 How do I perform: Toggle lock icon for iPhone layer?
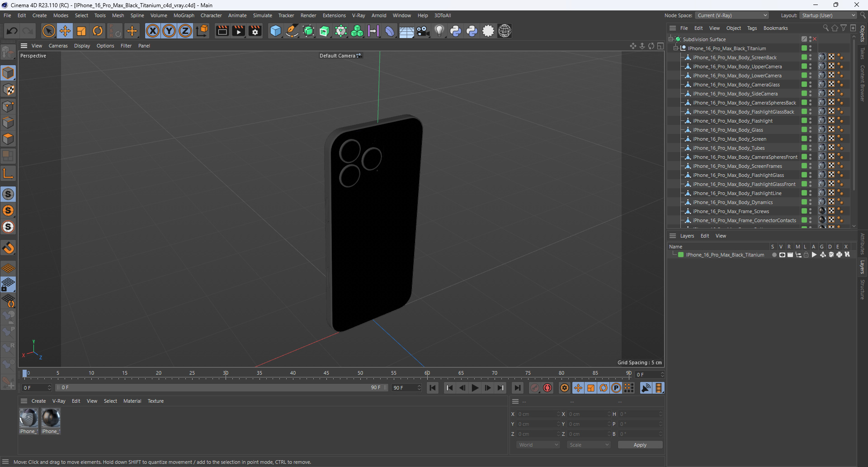tap(806, 255)
